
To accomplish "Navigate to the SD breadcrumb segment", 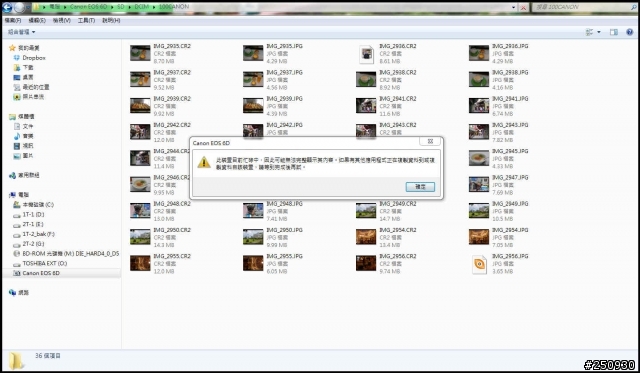I will pos(120,7).
